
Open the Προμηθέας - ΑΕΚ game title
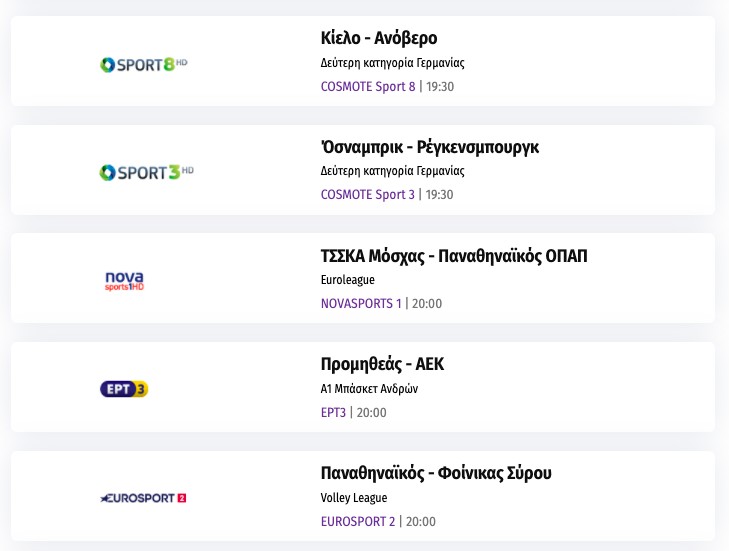pyautogui.click(x=382, y=364)
